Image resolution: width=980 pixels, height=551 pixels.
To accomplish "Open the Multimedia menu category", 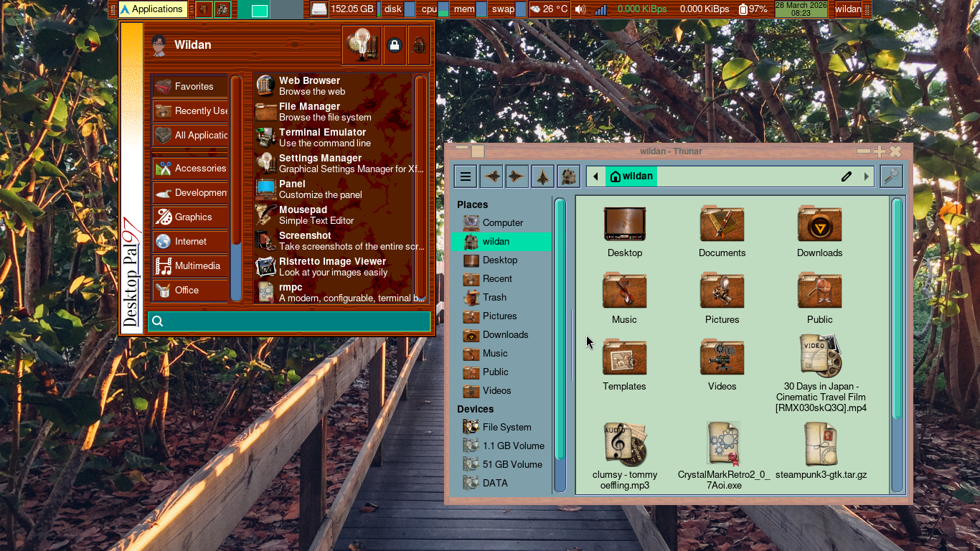I will 190,265.
